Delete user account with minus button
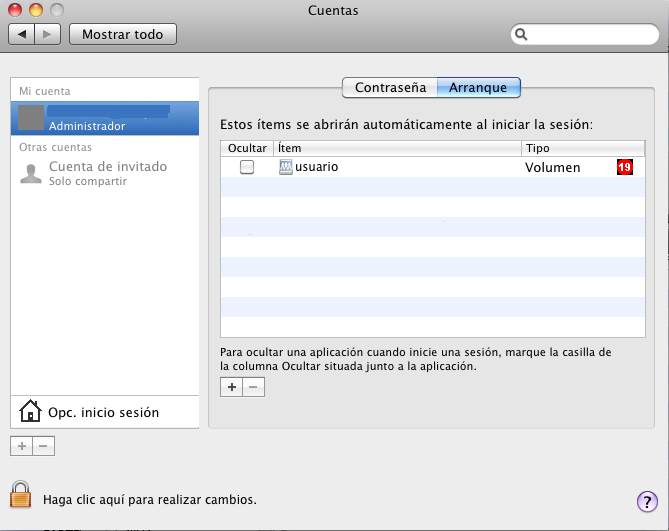Screen dimensions: 669x531 tap(44, 446)
